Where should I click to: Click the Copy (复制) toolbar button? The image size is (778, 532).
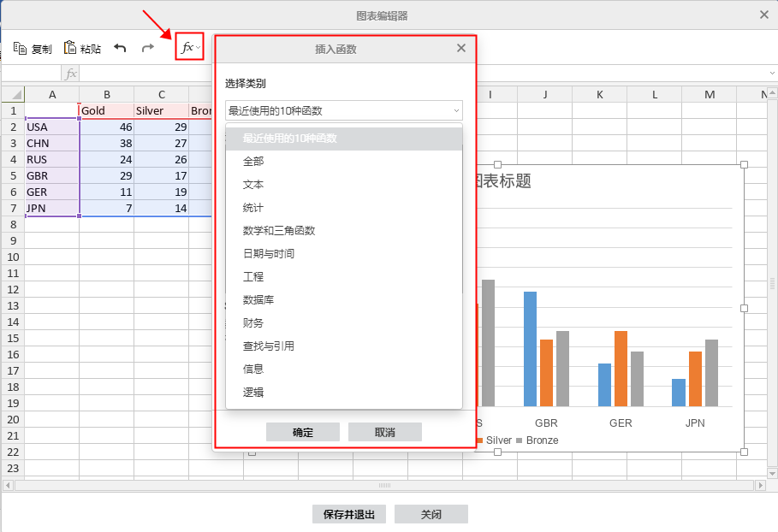pos(33,48)
